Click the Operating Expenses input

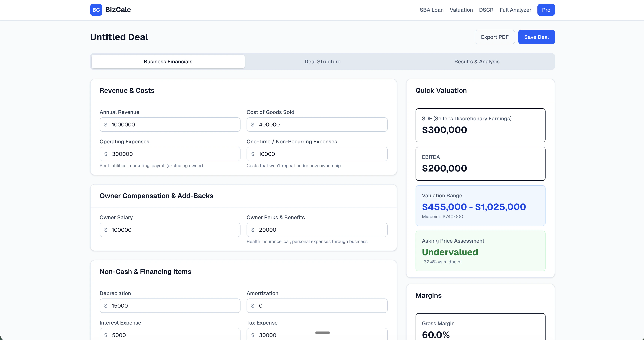pos(170,154)
